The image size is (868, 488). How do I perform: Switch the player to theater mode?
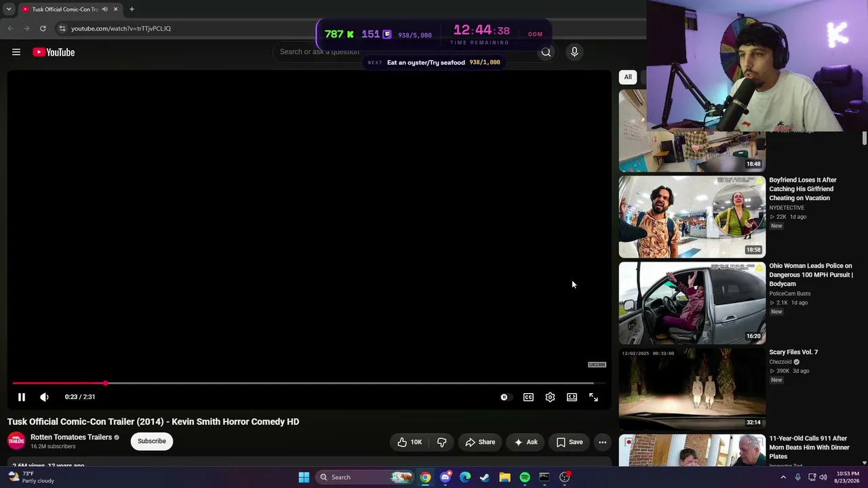[x=572, y=397]
